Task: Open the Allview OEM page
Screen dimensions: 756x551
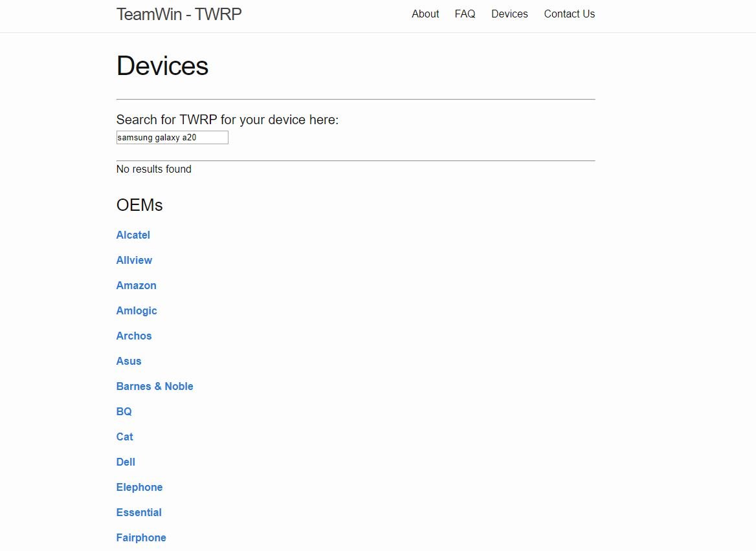Action: [x=134, y=260]
